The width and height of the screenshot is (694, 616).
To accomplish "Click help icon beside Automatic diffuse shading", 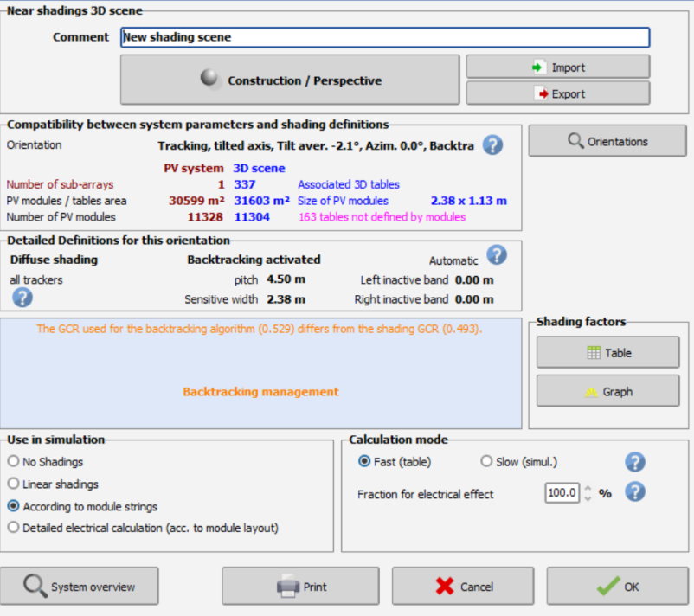I will pos(496,255).
